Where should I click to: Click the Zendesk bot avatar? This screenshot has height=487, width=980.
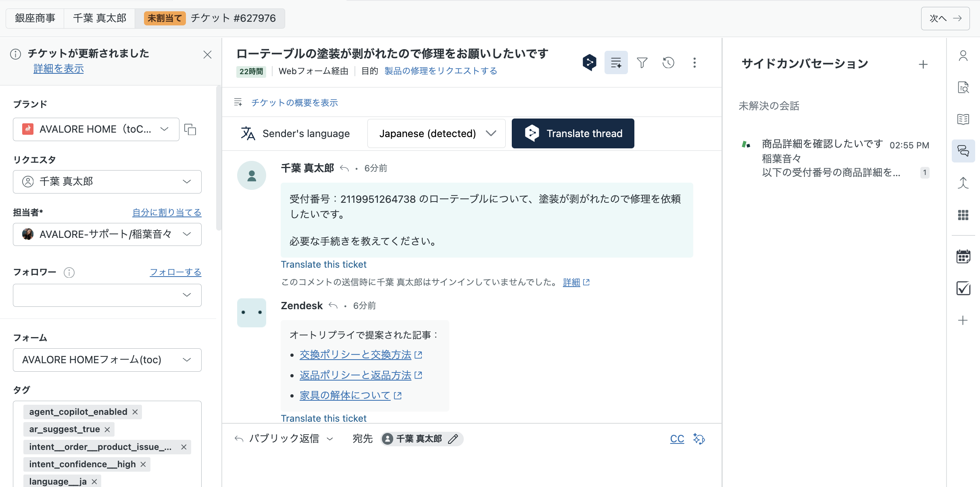pos(251,313)
